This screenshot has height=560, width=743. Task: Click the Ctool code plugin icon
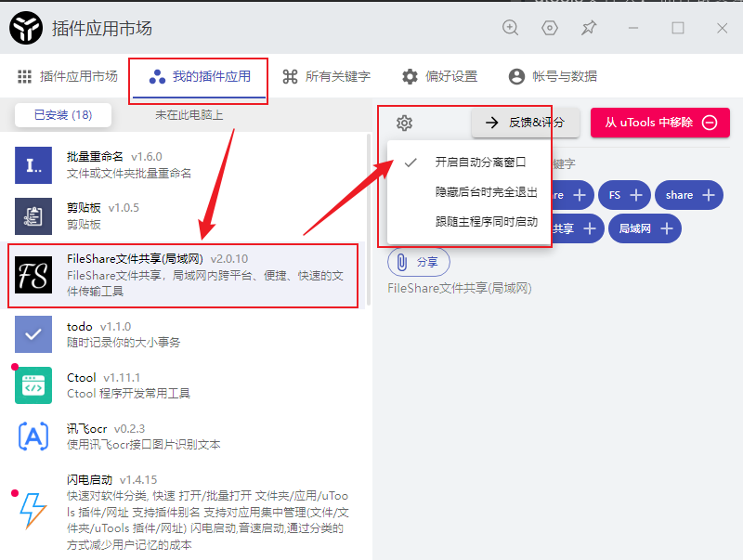pos(33,385)
